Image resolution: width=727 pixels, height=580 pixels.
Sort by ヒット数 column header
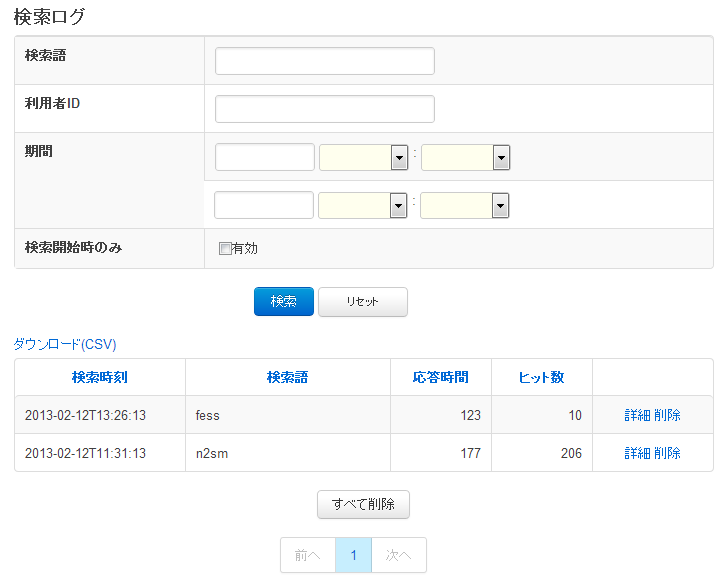click(542, 377)
